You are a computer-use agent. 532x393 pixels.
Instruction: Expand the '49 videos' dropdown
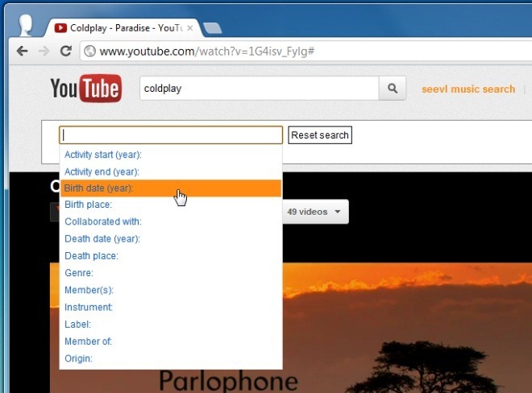tap(314, 212)
